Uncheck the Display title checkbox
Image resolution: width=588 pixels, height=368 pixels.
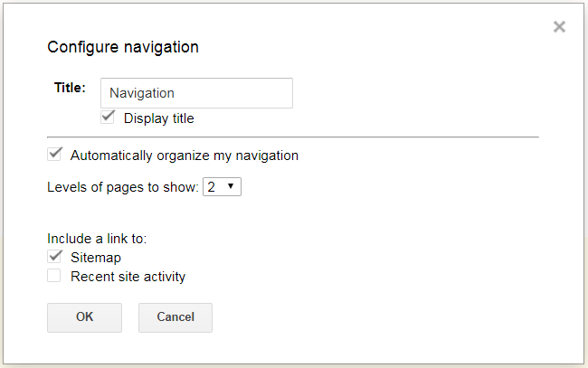point(108,118)
